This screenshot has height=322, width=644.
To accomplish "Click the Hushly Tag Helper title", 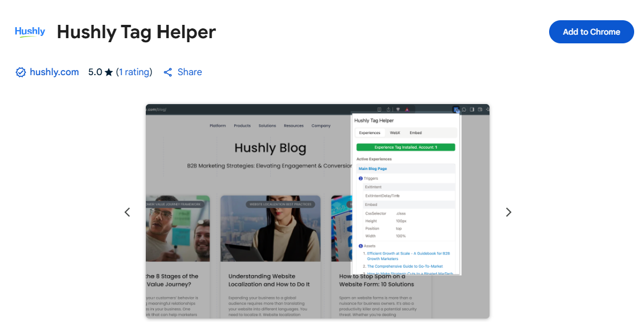I will click(x=137, y=32).
